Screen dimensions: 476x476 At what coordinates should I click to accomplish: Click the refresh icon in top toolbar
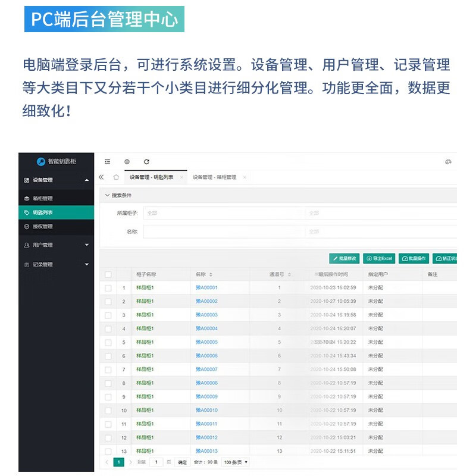point(146,162)
